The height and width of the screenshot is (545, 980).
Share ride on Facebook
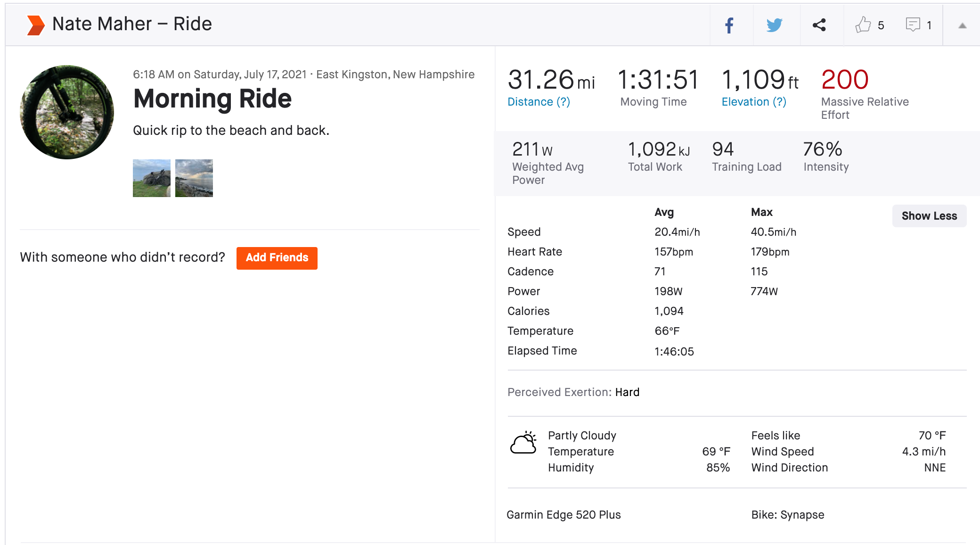pyautogui.click(x=729, y=25)
